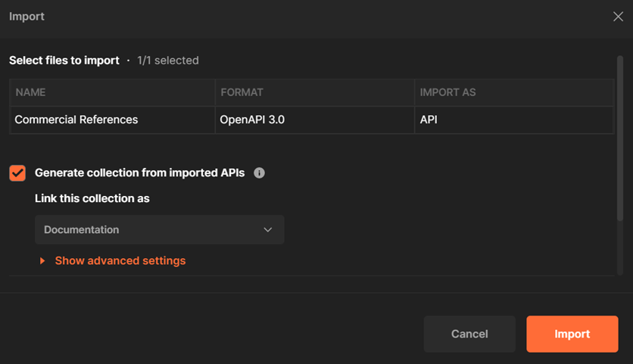The width and height of the screenshot is (633, 364).
Task: Click the NAME column header
Action: pyautogui.click(x=113, y=92)
